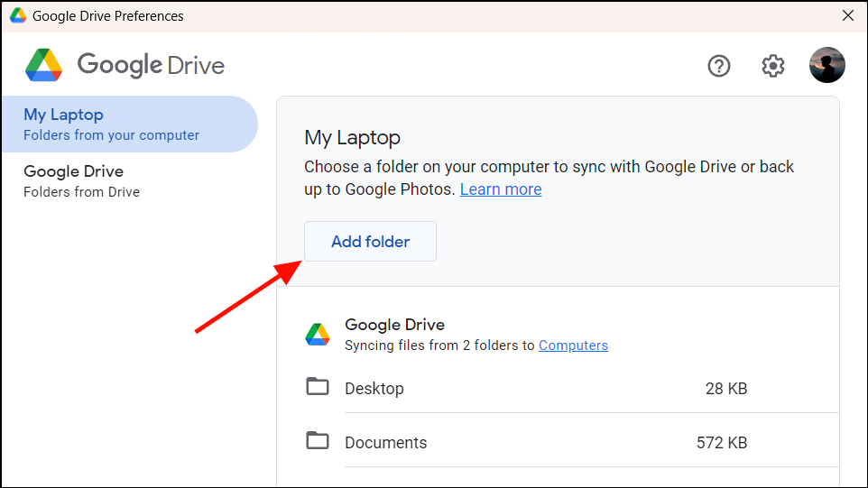
Task: Click the user profile avatar
Action: (x=827, y=65)
